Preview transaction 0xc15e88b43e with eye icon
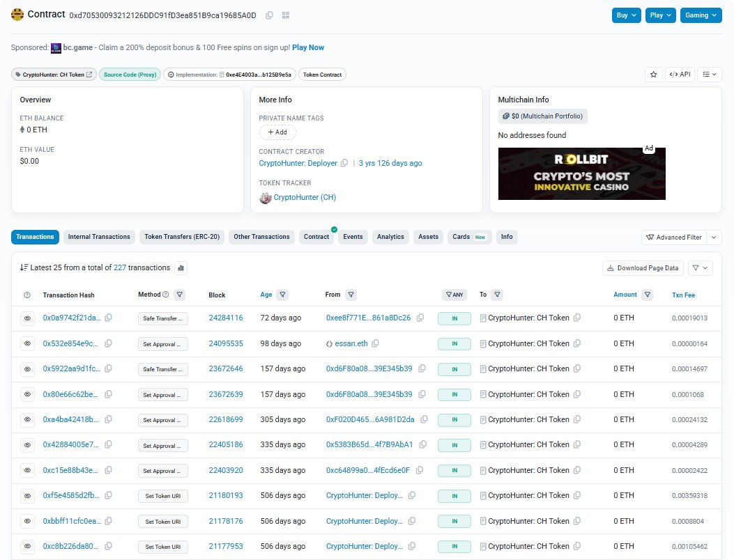The height and width of the screenshot is (560, 734). coord(28,470)
